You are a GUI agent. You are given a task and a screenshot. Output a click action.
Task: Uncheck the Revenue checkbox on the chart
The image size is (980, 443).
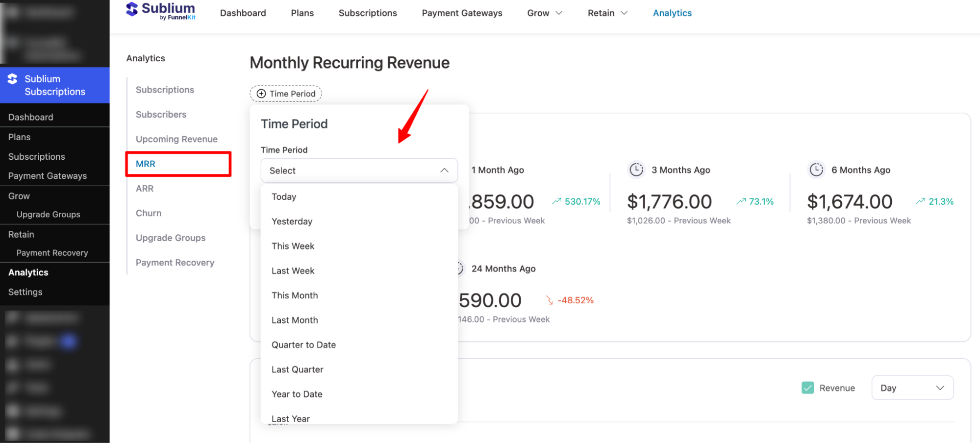point(807,387)
